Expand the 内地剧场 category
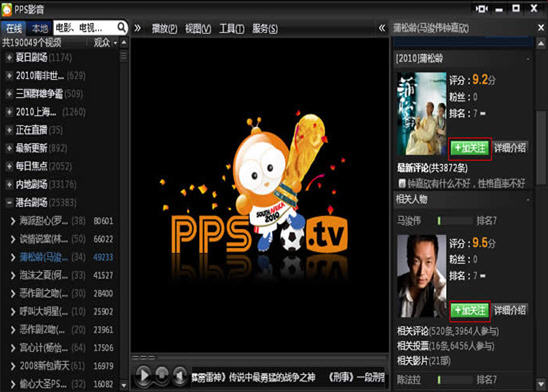 tap(9, 184)
